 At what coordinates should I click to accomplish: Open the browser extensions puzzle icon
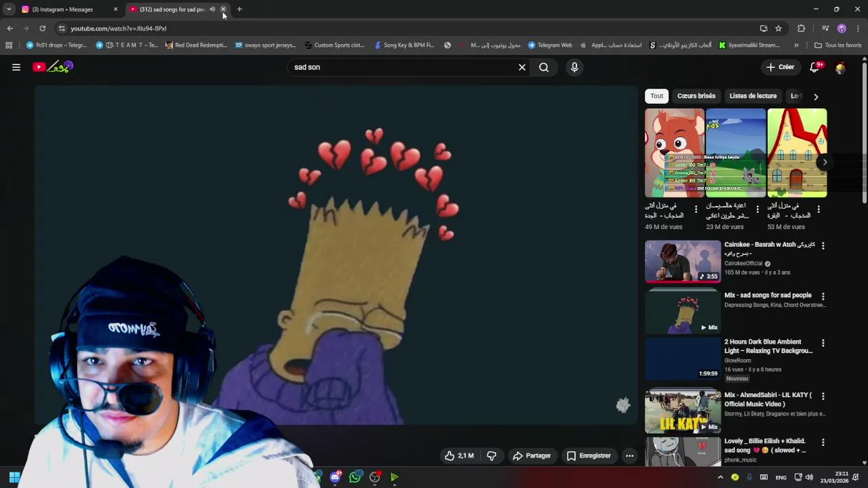tap(802, 28)
